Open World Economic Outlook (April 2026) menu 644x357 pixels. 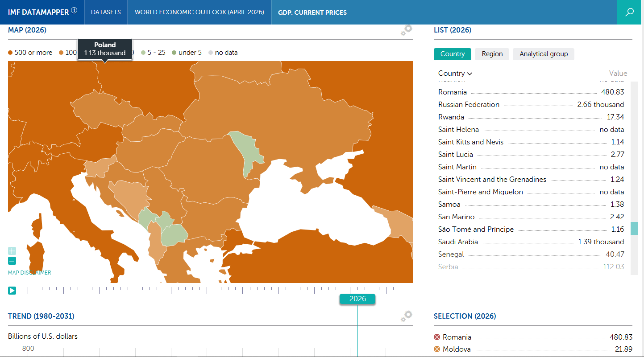199,12
